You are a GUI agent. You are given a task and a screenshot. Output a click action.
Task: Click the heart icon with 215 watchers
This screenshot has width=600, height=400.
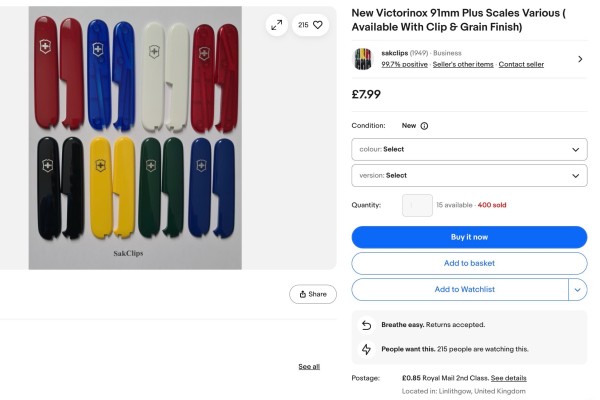pyautogui.click(x=310, y=25)
